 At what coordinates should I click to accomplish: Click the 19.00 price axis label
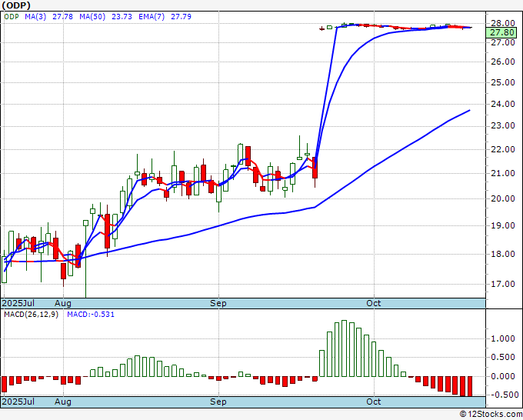(x=503, y=225)
